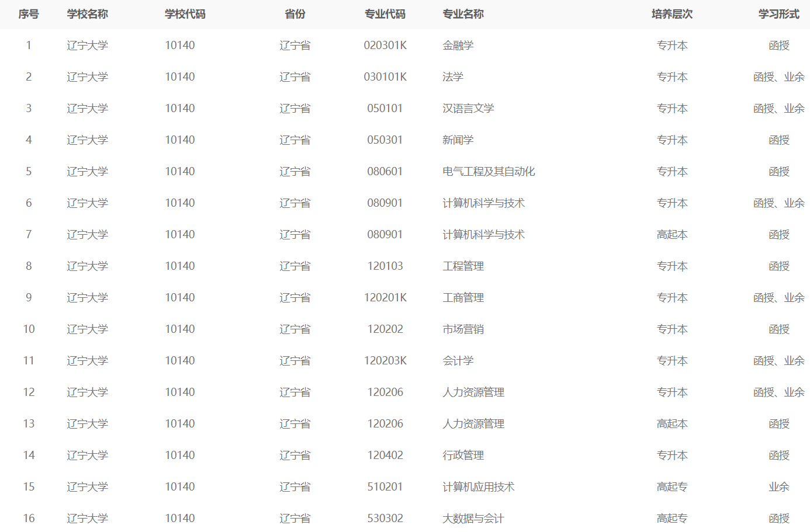Image resolution: width=810 pixels, height=532 pixels.
Task: Select 计算机科学与技术 in row 6
Action: [x=483, y=203]
